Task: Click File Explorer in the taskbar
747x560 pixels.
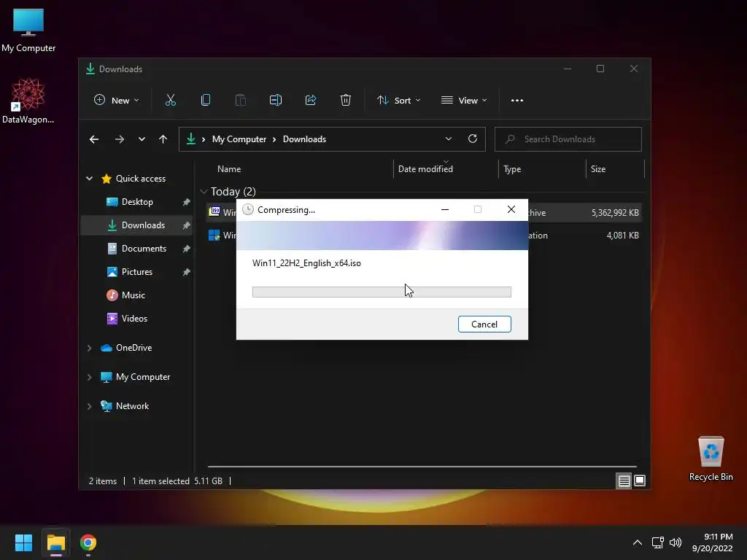Action: click(x=55, y=542)
